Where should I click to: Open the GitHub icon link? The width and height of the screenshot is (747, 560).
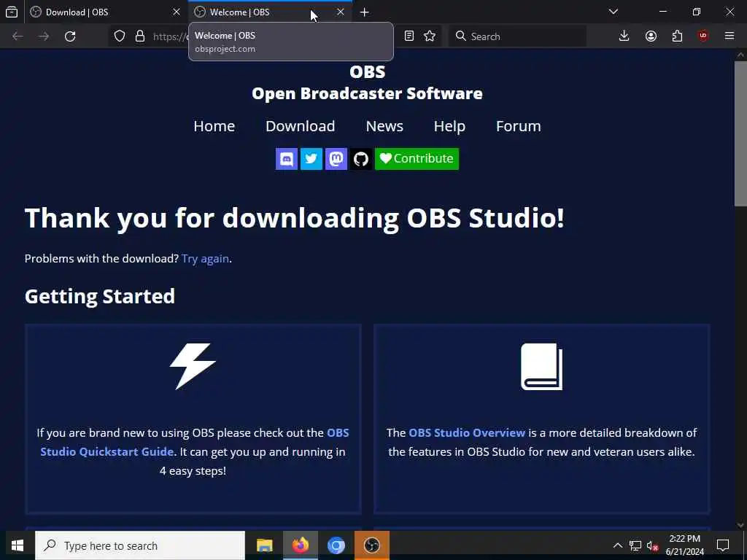tap(360, 158)
